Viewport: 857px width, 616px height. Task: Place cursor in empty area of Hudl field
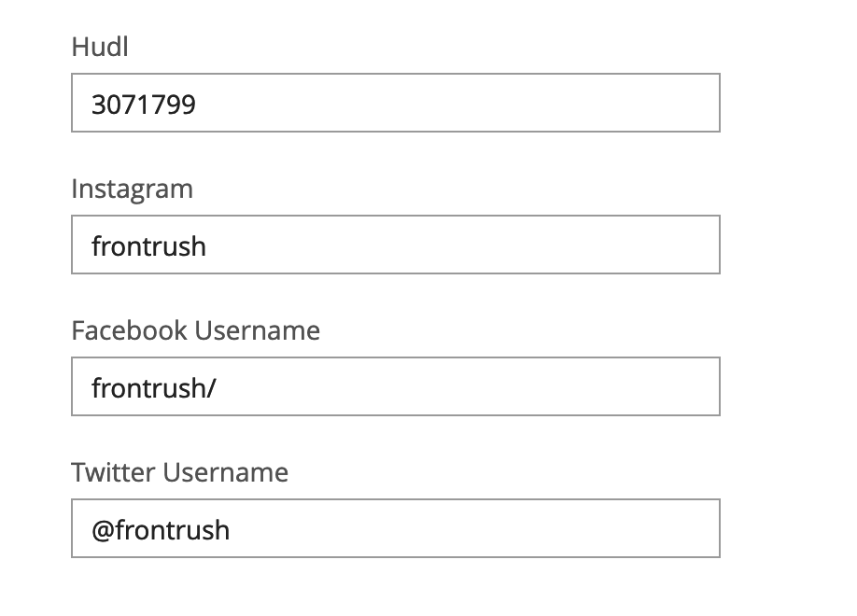[459, 103]
